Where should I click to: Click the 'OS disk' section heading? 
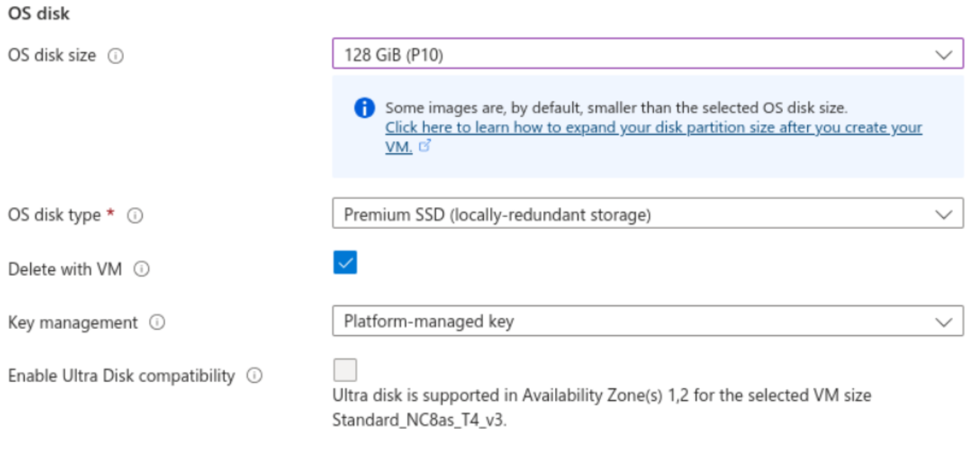(x=39, y=13)
